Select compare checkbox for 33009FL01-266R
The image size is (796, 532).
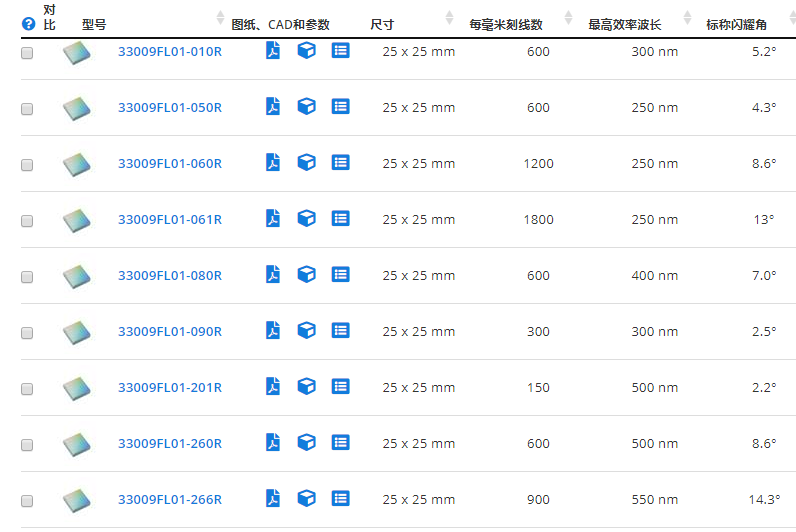(27, 500)
